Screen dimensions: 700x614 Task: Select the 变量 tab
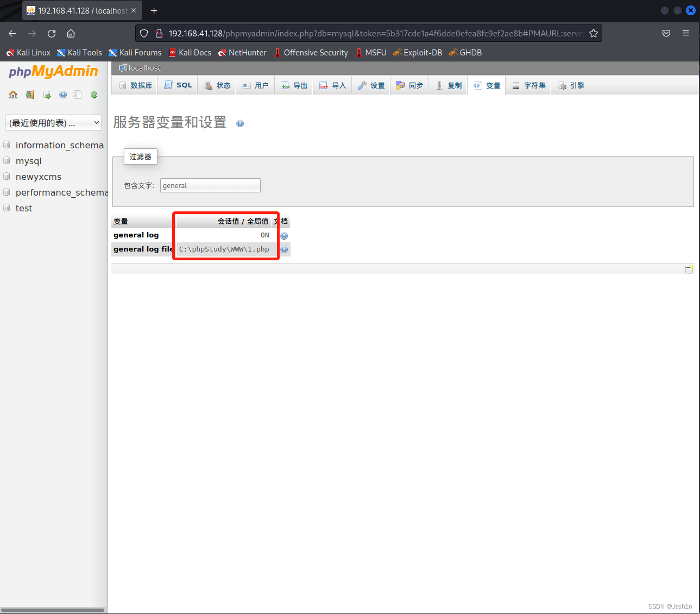coord(487,85)
